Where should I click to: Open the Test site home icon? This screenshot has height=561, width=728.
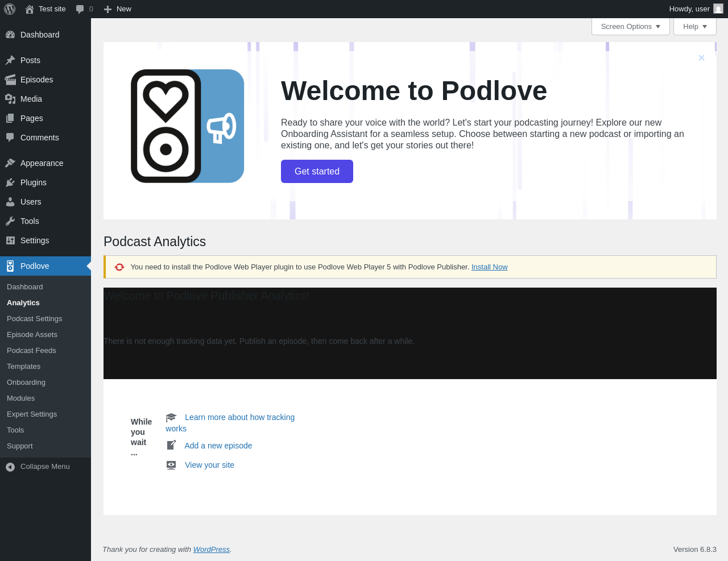[30, 9]
